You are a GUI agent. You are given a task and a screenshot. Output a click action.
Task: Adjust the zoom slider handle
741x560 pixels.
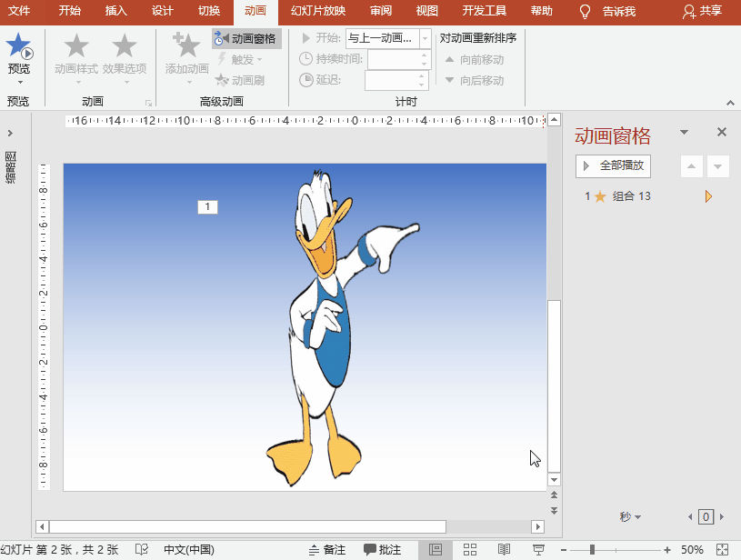tap(592, 550)
